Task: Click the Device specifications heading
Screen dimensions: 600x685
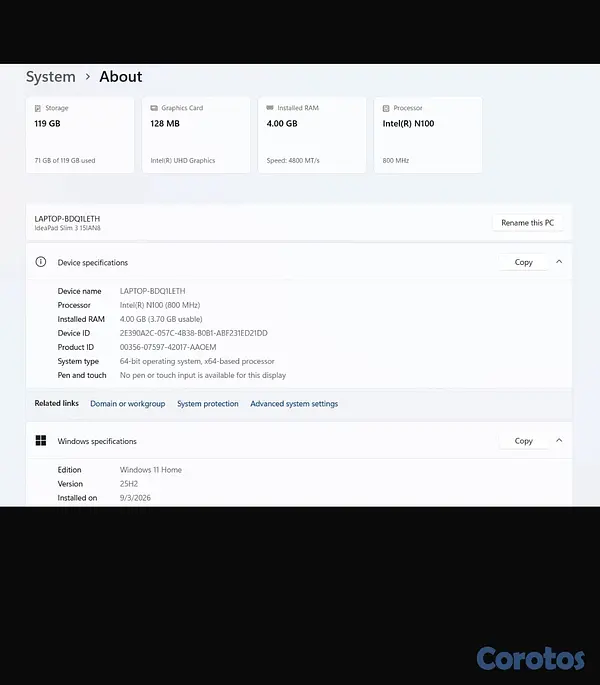Action: 93,263
